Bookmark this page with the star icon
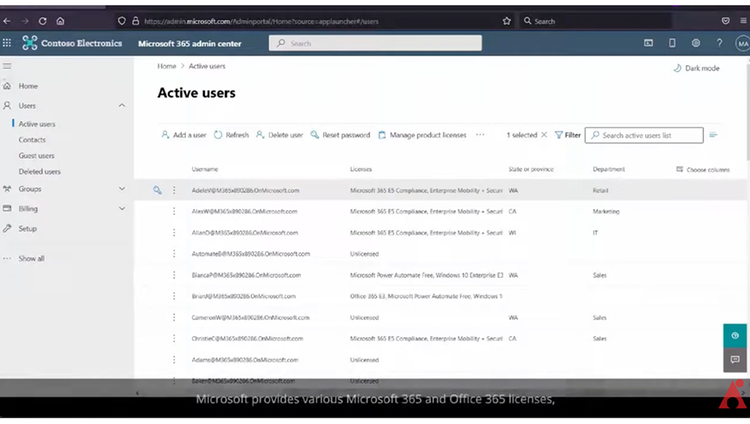Image resolution: width=750 pixels, height=424 pixels. 507,21
